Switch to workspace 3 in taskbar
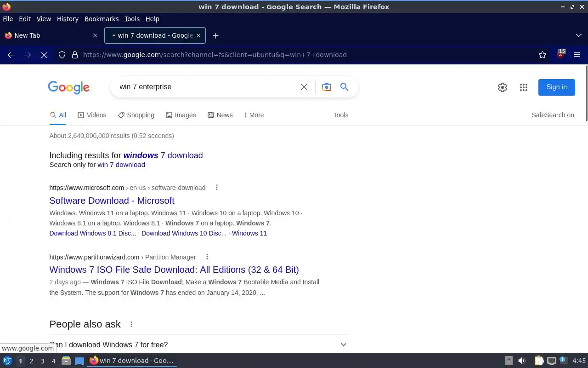This screenshot has height=368, width=588. [x=42, y=361]
